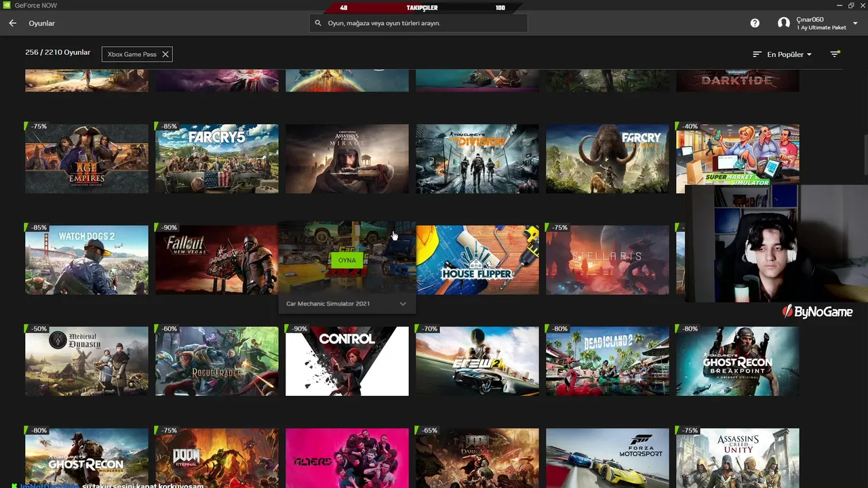This screenshot has width=868, height=488.
Task: Open Ghost Recon Breakpoint game tile
Action: (x=738, y=361)
